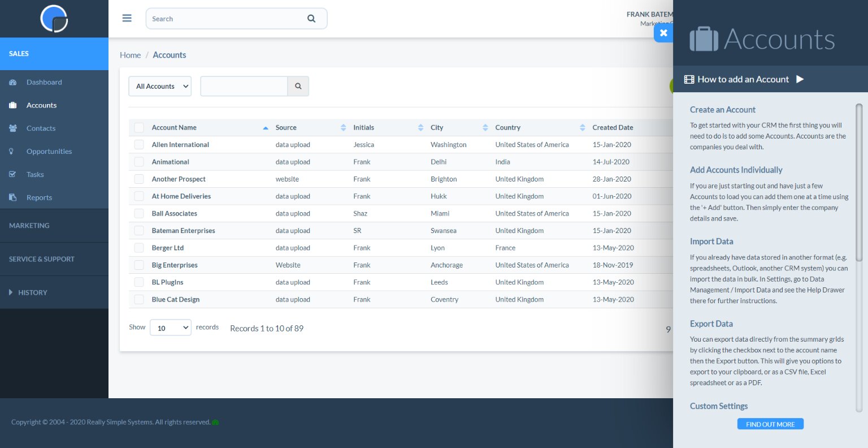The width and height of the screenshot is (868, 448).
Task: Open Service & Support menu section
Action: pyautogui.click(x=42, y=259)
